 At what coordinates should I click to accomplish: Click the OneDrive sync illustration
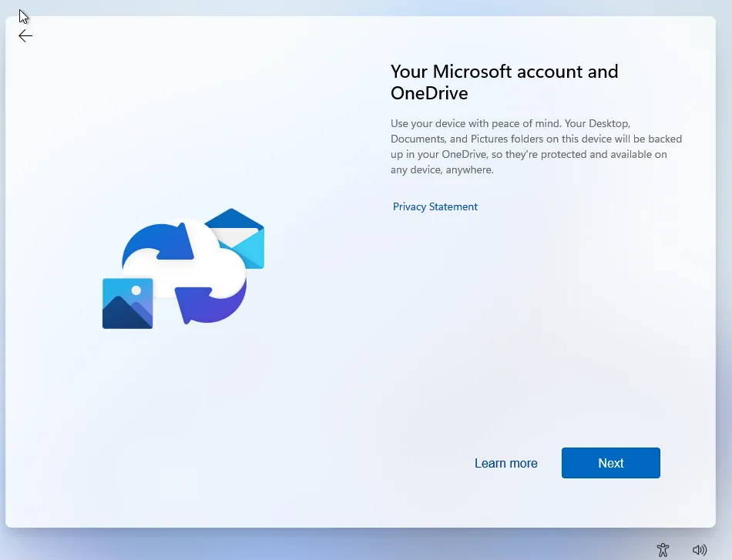click(x=183, y=270)
